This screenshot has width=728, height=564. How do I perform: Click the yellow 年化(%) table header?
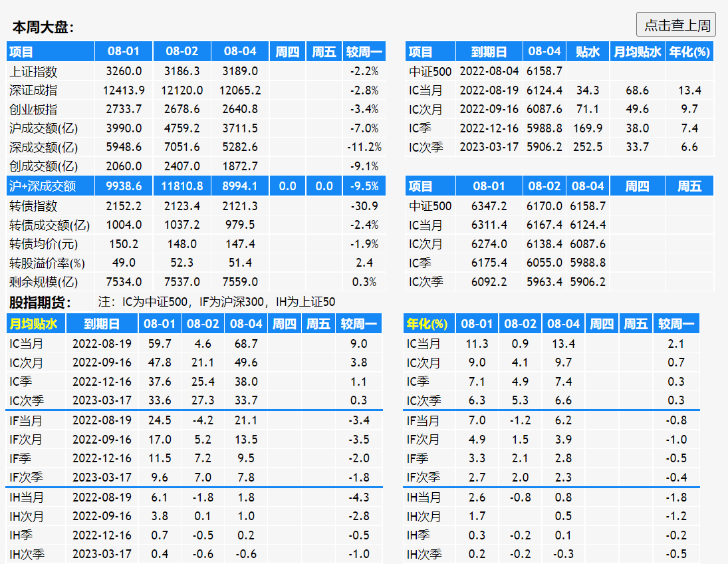(x=427, y=324)
